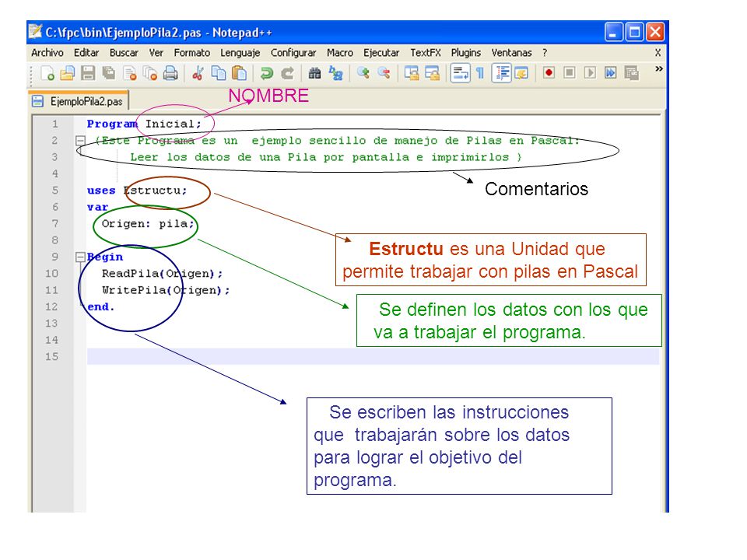The image size is (747, 560).
Task: Toggle word wrap toolbar button
Action: pos(460,73)
